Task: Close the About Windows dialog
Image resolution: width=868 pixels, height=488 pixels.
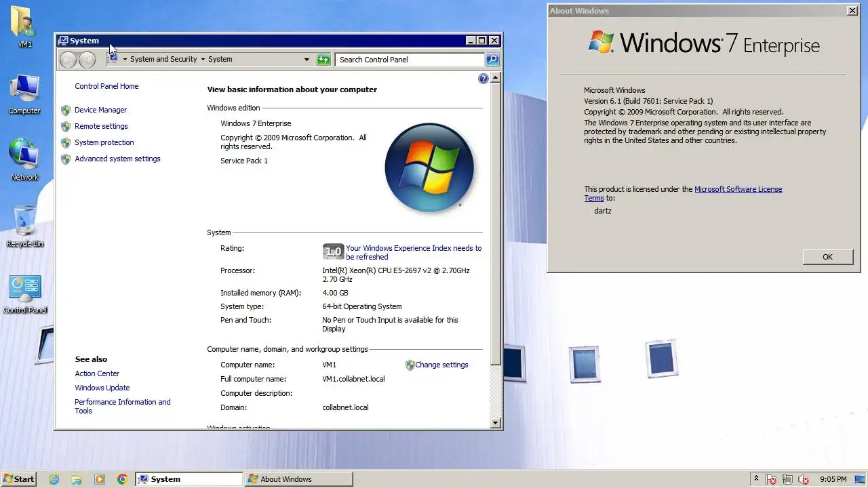Action: click(852, 11)
